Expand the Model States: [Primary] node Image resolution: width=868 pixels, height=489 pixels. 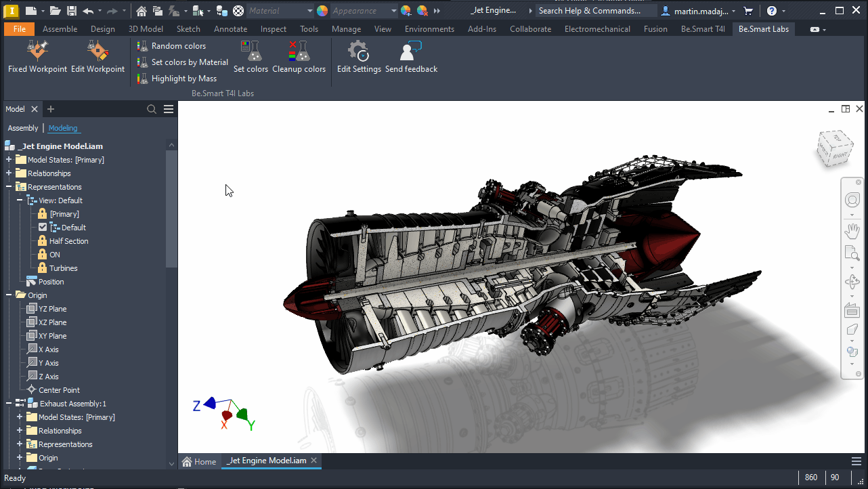point(9,160)
